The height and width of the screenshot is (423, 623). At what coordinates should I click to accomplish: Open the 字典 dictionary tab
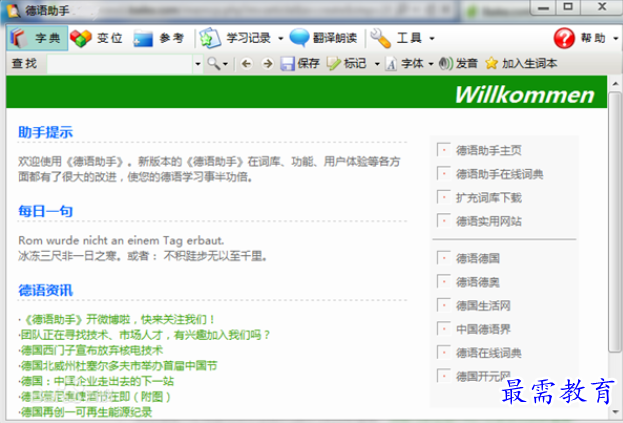37,38
